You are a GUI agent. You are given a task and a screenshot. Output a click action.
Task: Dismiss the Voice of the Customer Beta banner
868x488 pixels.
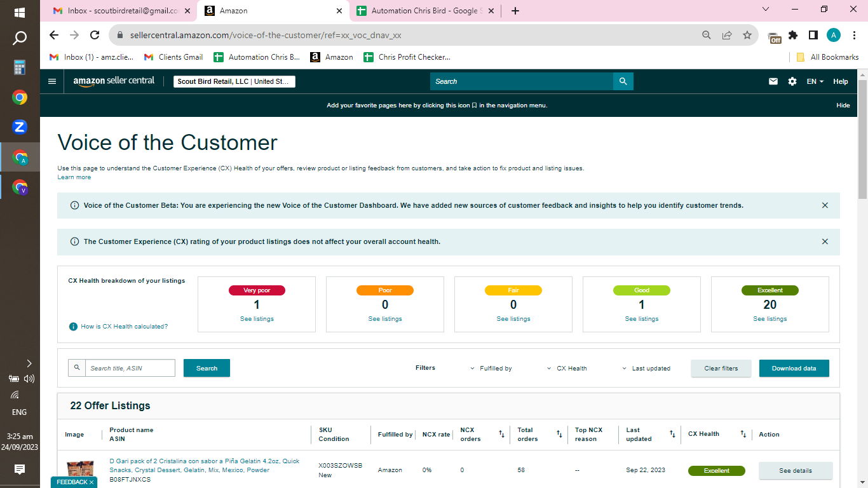point(825,205)
